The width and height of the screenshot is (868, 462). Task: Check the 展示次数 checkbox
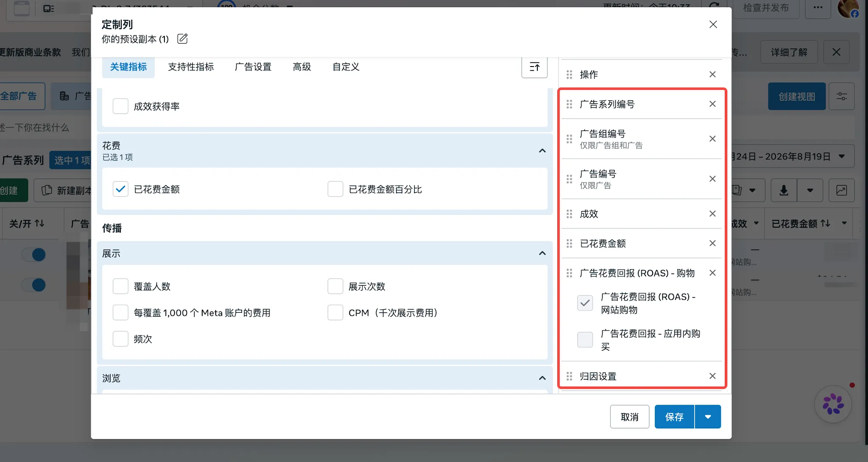(335, 286)
